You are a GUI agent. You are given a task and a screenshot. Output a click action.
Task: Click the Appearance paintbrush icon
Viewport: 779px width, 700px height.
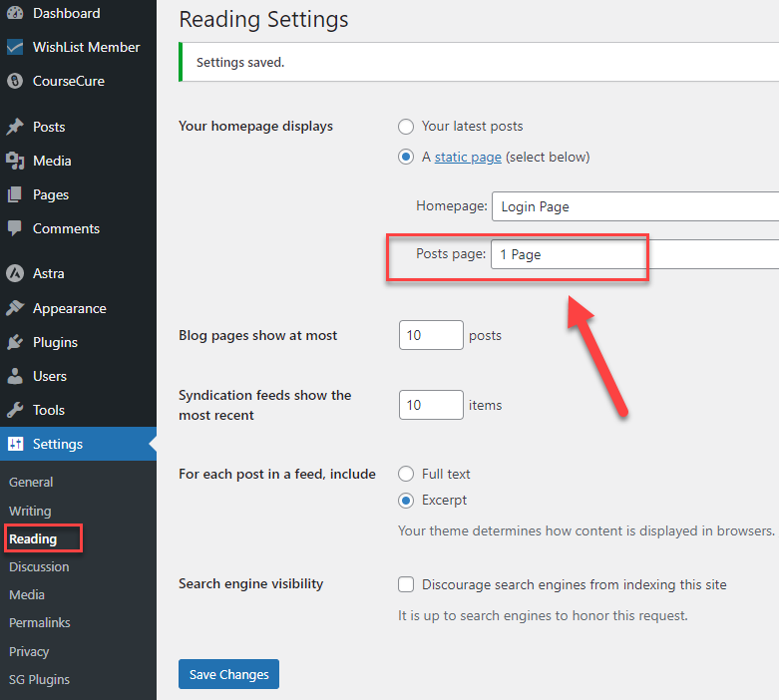15,308
